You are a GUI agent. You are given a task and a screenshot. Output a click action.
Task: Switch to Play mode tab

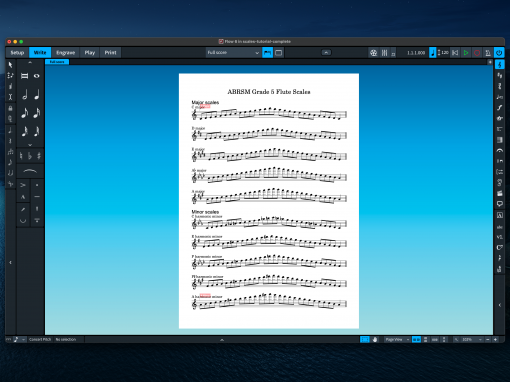point(90,53)
